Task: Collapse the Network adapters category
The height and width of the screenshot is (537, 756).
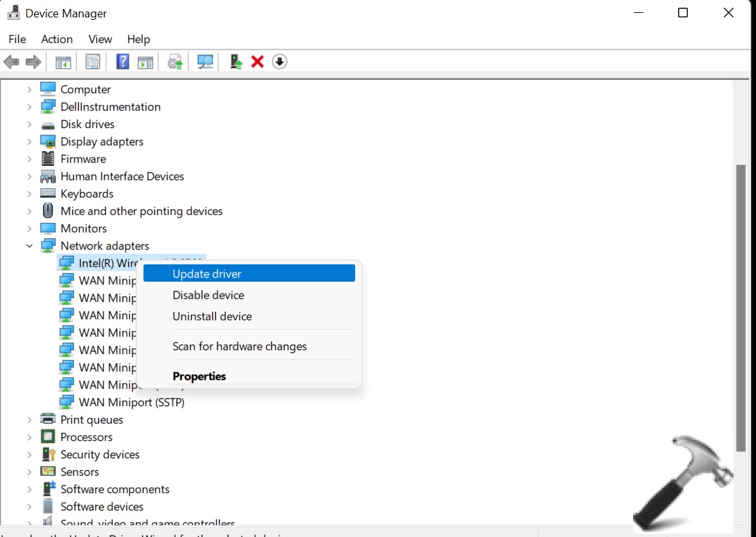Action: (x=30, y=246)
